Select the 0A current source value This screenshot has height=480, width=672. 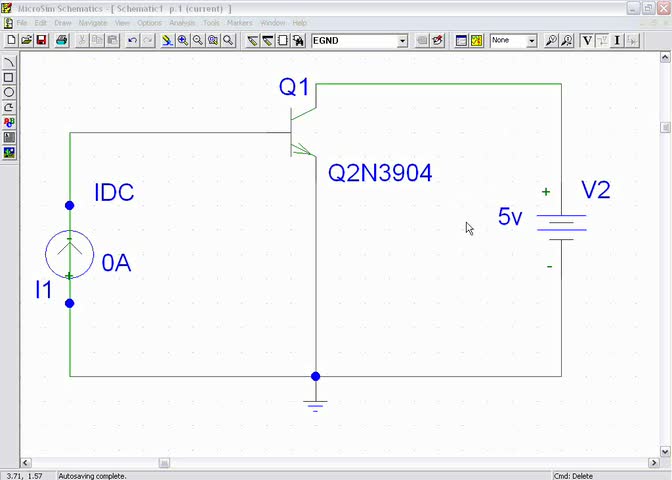click(x=116, y=263)
